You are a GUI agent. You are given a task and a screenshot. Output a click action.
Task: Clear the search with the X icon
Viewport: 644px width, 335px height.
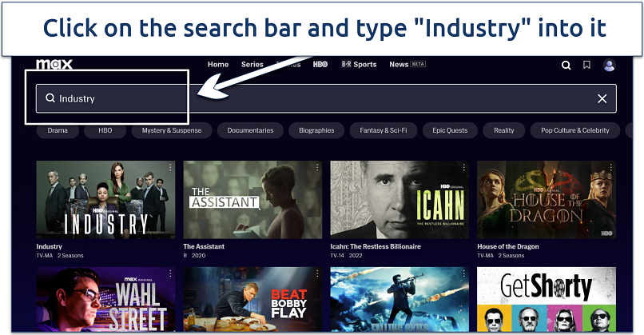[602, 98]
